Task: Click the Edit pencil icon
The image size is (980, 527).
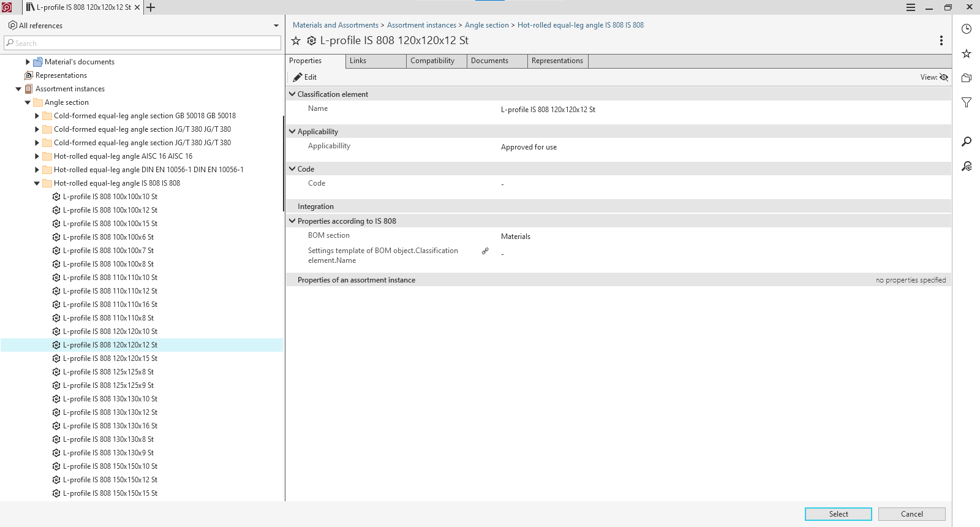Action: (x=298, y=77)
